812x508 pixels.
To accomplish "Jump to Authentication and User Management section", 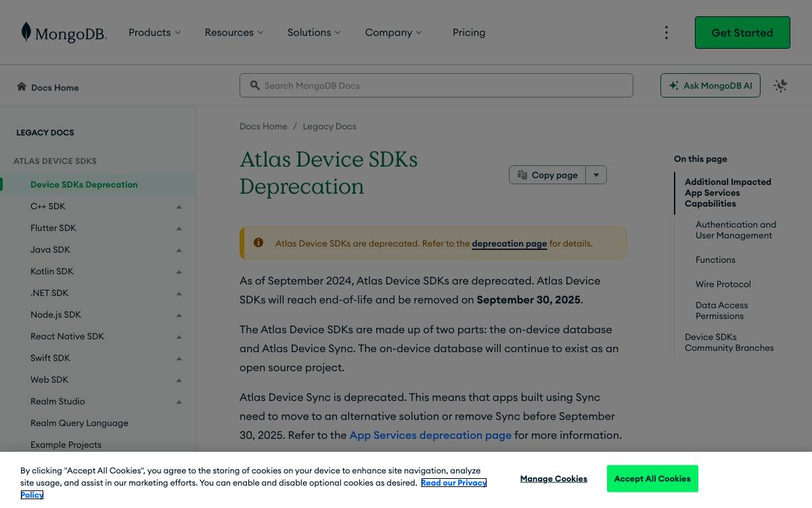I will pyautogui.click(x=736, y=230).
